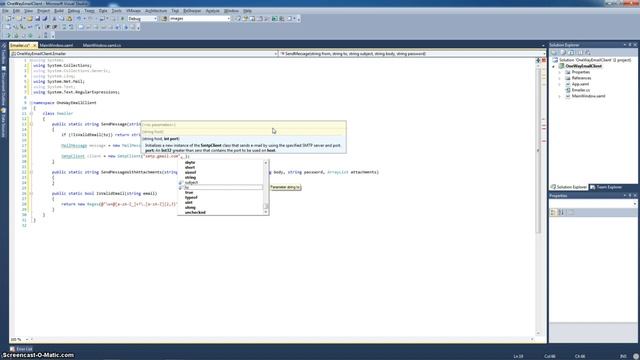Screen dimensions: 640x360
Task: Click the Cut toolbar icon
Action: (54, 19)
